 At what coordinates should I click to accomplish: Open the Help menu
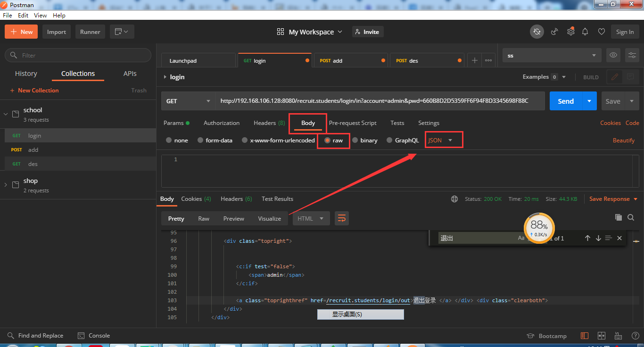[59, 15]
